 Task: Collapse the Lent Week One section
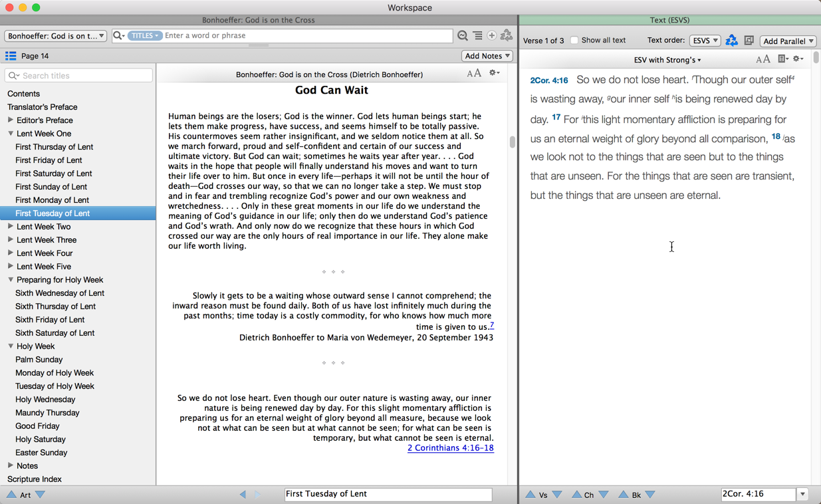pyautogui.click(x=11, y=134)
